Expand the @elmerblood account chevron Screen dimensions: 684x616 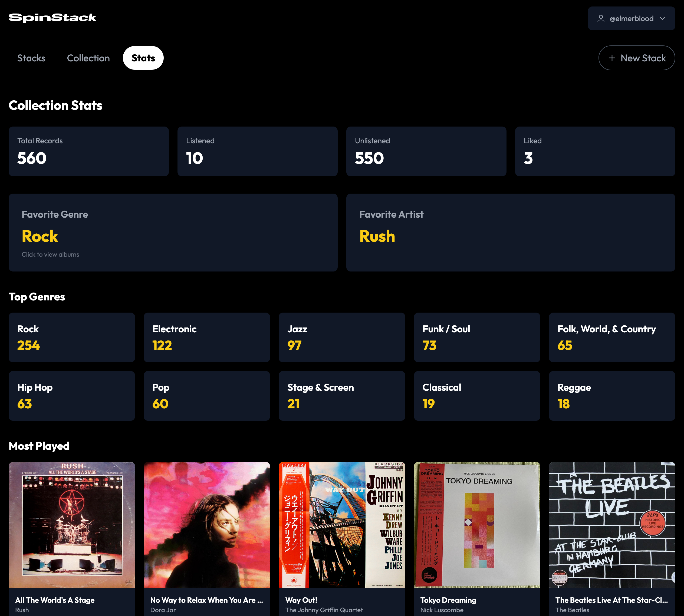tap(662, 18)
